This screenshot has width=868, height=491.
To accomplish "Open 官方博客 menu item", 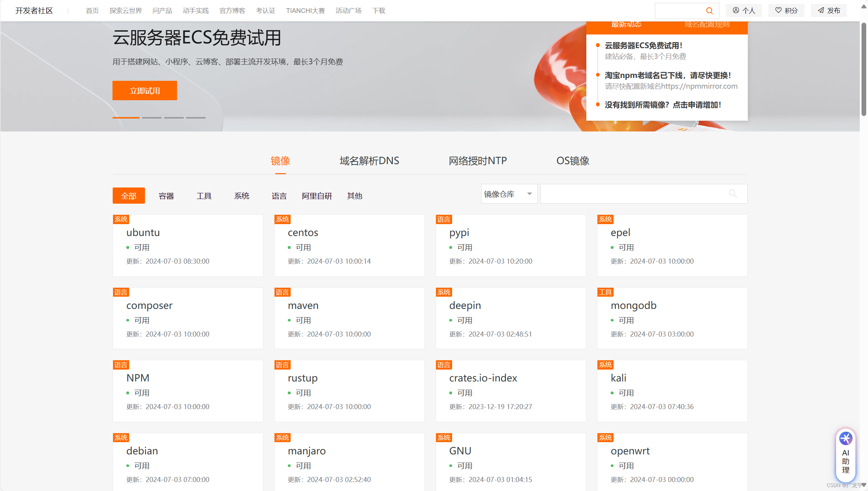I will pyautogui.click(x=232, y=11).
